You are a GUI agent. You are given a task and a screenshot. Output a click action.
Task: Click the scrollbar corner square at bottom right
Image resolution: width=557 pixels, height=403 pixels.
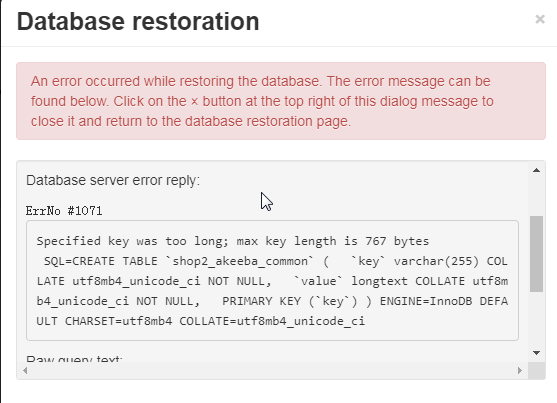coord(536,371)
